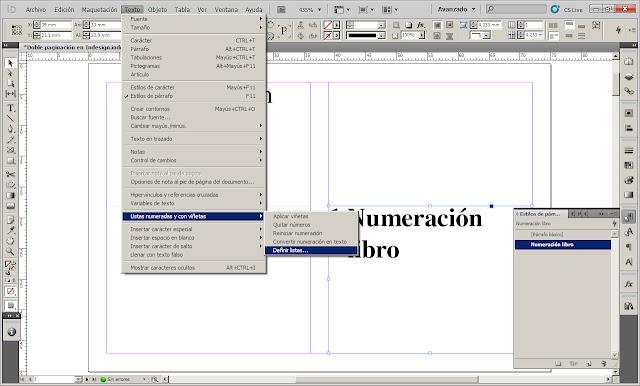The width and height of the screenshot is (640, 386).
Task: Open the view options dropdown
Action: (342, 9)
